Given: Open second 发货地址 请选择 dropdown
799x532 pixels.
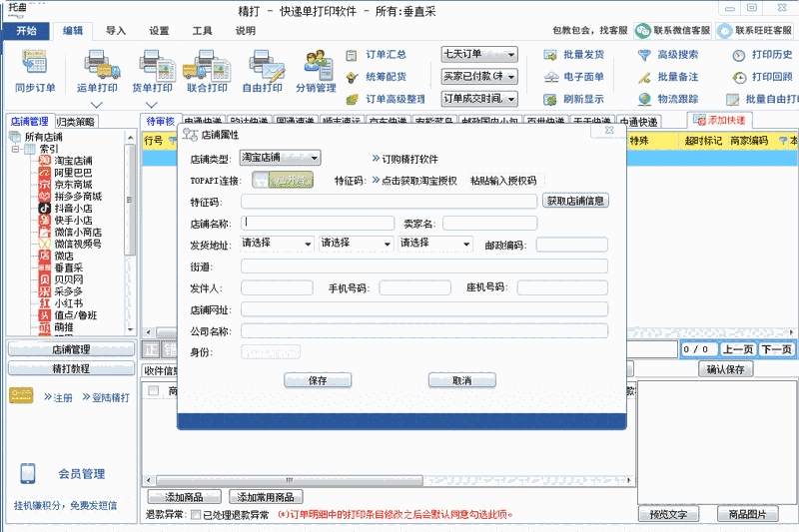Looking at the screenshot, I should (x=357, y=244).
